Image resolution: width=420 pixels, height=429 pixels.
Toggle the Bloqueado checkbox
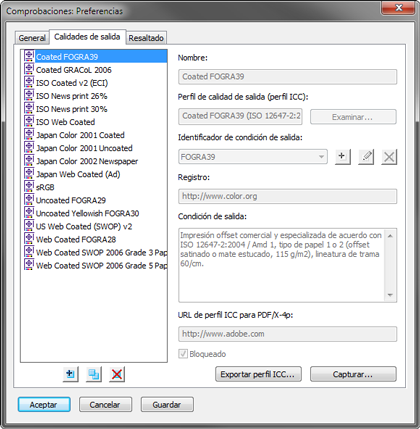[x=183, y=354]
